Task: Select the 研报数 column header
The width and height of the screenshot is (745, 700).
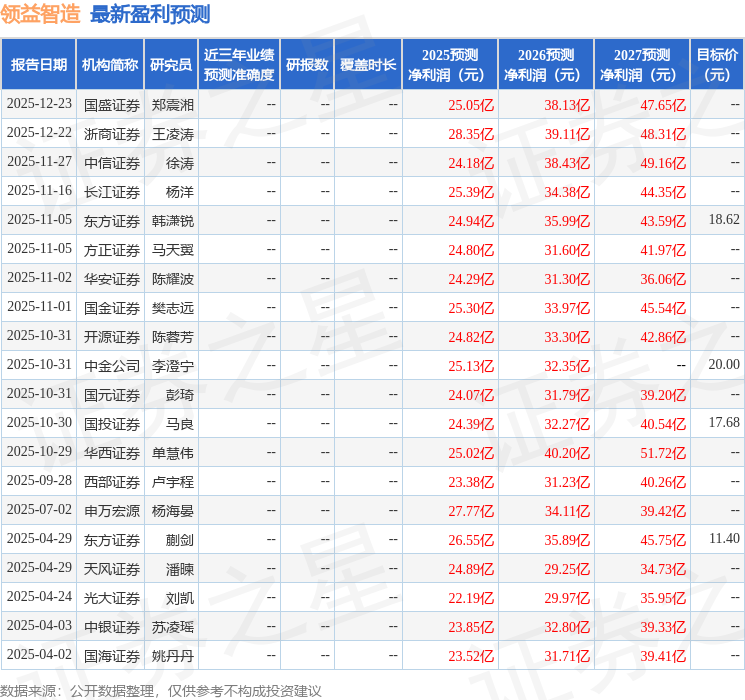Action: [x=306, y=64]
